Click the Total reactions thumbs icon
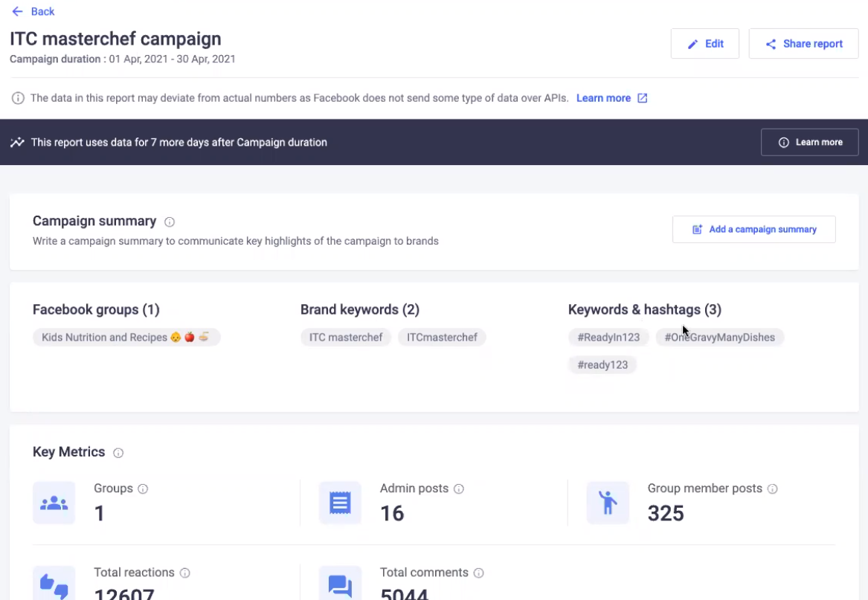This screenshot has height=600, width=868. [54, 584]
